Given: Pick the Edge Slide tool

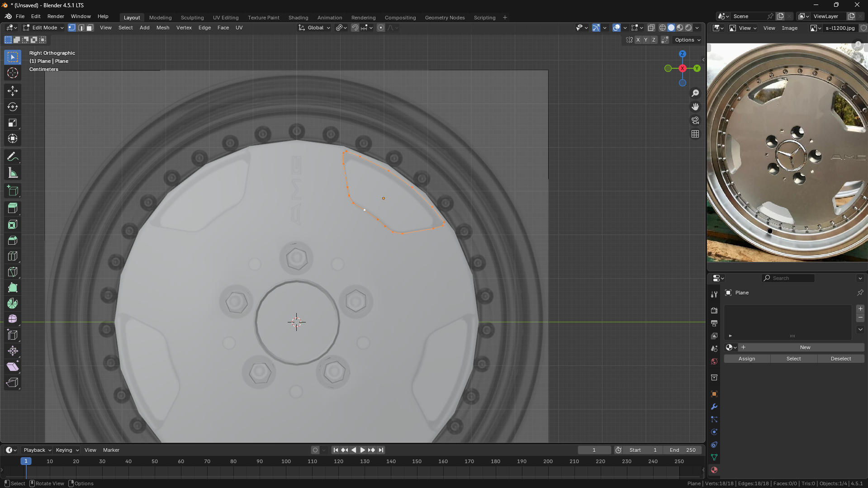Looking at the screenshot, I should [13, 335].
